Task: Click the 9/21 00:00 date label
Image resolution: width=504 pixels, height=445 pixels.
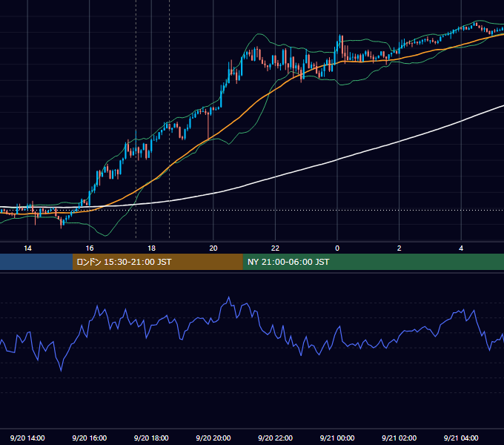Action: (x=337, y=438)
